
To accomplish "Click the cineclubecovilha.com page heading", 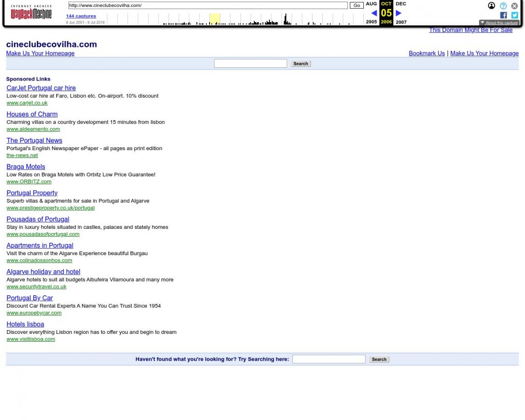I will pyautogui.click(x=52, y=44).
